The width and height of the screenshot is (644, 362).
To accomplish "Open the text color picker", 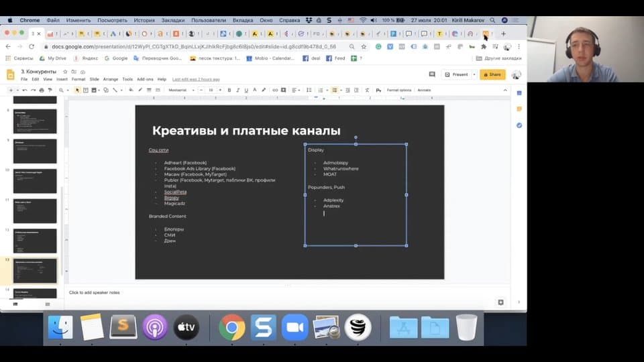I will [255, 90].
